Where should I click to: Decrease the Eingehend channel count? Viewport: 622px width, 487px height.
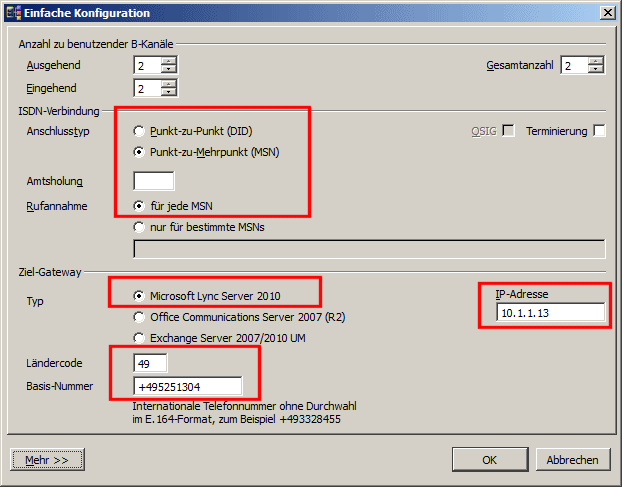169,92
